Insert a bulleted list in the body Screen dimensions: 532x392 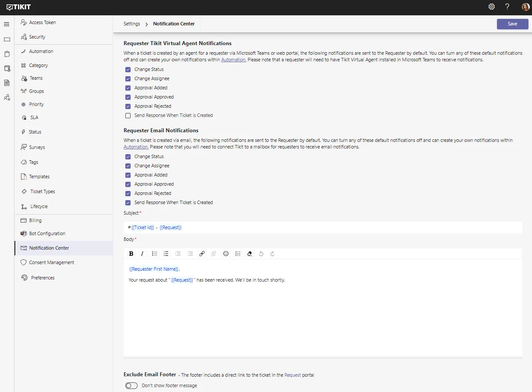coord(155,254)
